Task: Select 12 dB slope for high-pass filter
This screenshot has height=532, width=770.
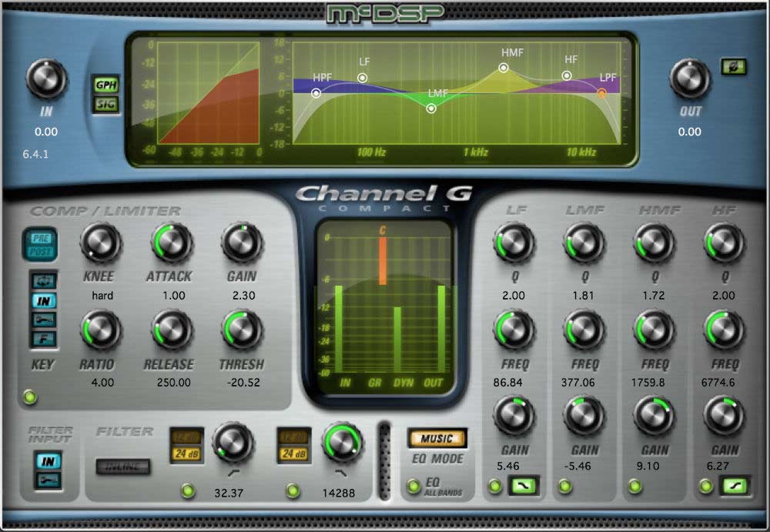Action: point(186,437)
